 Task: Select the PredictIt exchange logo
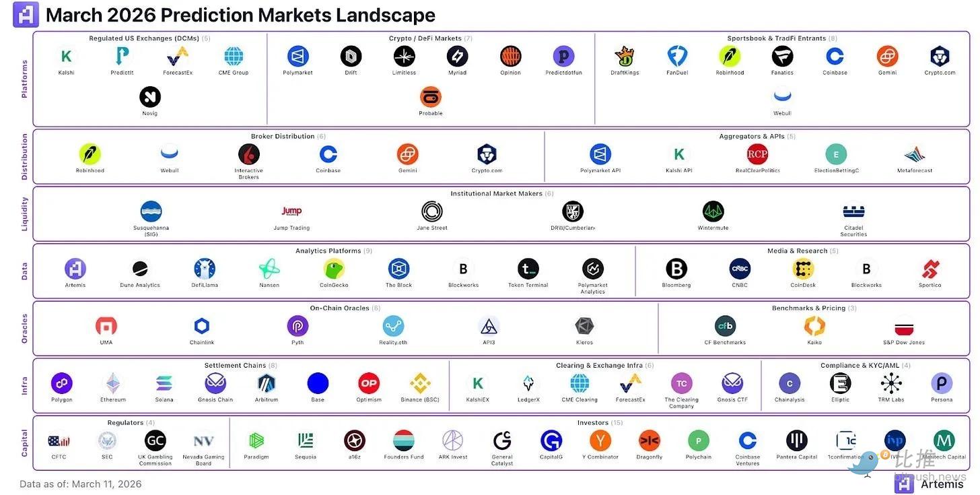pos(122,57)
